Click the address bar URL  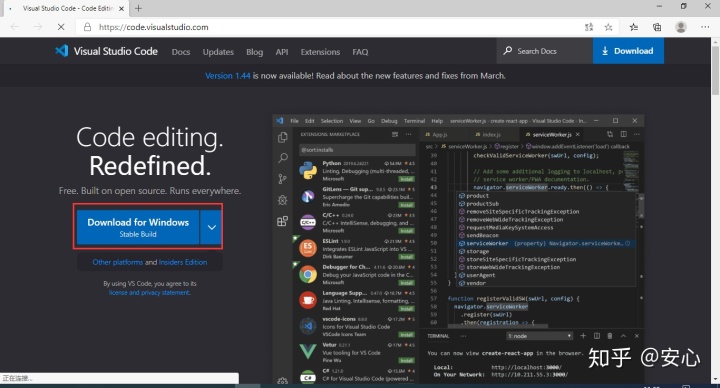[154, 27]
